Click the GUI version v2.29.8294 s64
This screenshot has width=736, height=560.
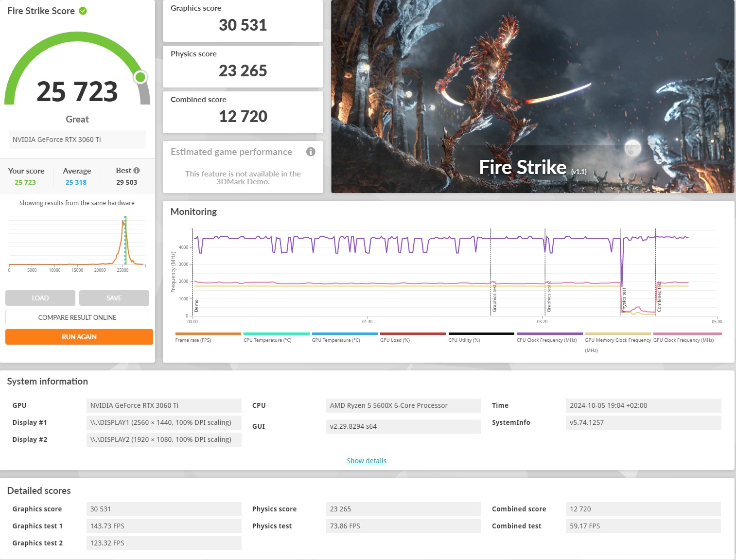click(403, 426)
